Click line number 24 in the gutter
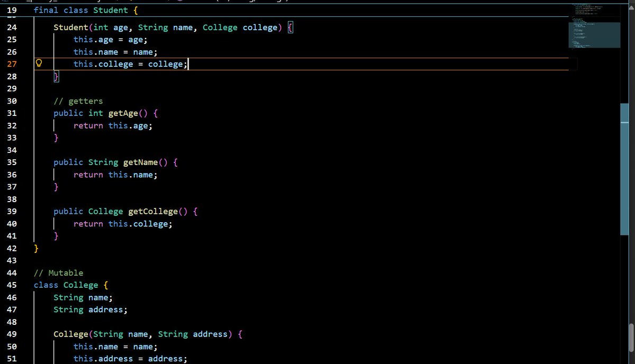The height and width of the screenshot is (364, 635). (x=12, y=28)
